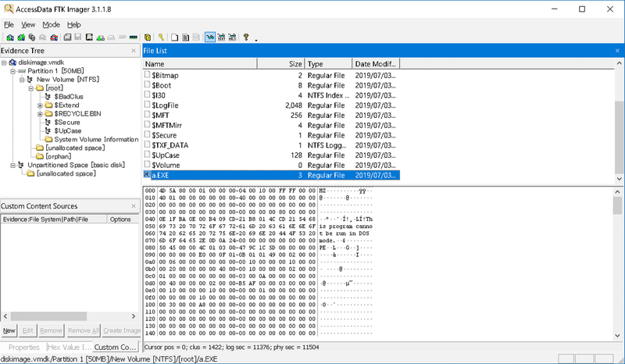The height and width of the screenshot is (364, 625).
Task: Click the Capture Memory icon
Action: coord(133,37)
